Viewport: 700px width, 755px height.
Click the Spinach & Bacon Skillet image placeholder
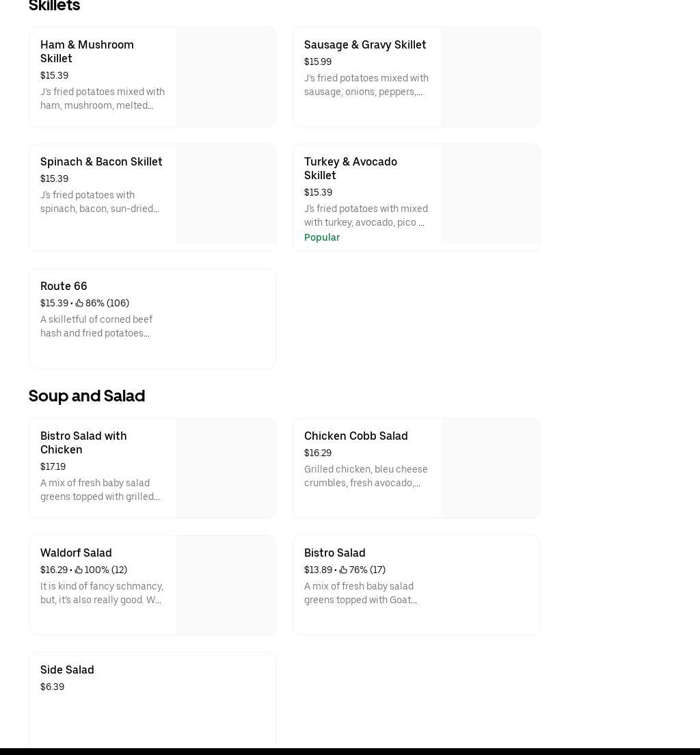(226, 194)
